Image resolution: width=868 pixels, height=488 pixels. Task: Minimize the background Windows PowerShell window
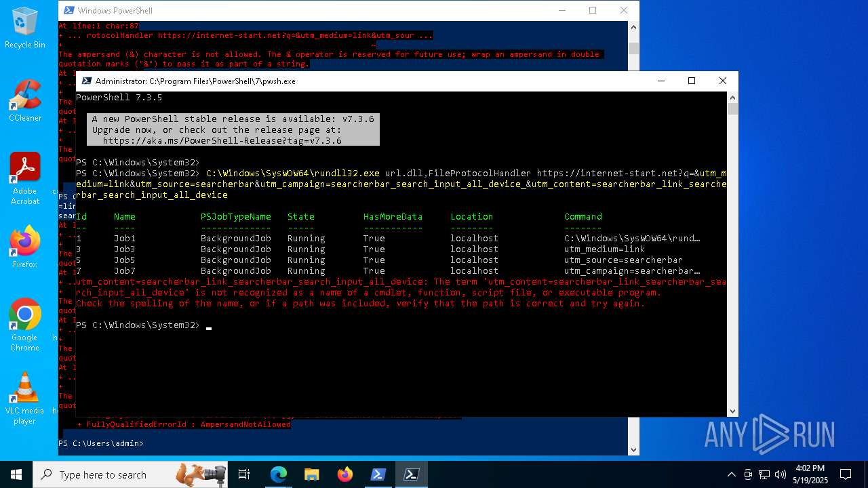coord(561,10)
